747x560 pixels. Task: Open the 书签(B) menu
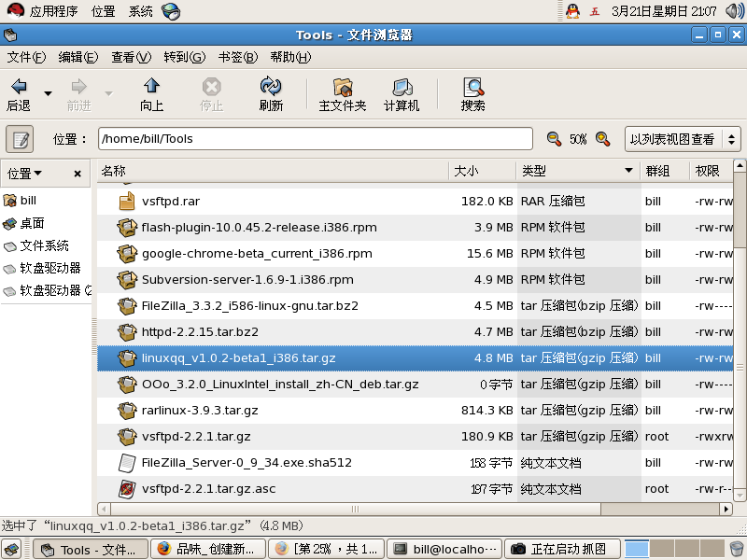(238, 57)
